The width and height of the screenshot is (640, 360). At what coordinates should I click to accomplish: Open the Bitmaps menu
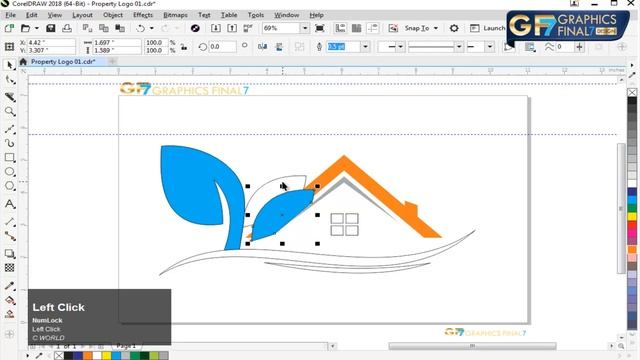[x=175, y=15]
